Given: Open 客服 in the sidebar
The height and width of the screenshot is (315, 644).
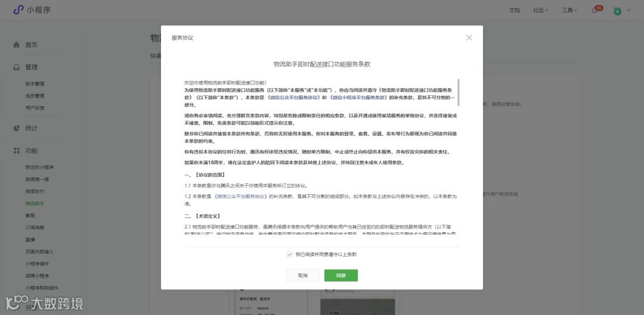Looking at the screenshot, I should coord(30,216).
